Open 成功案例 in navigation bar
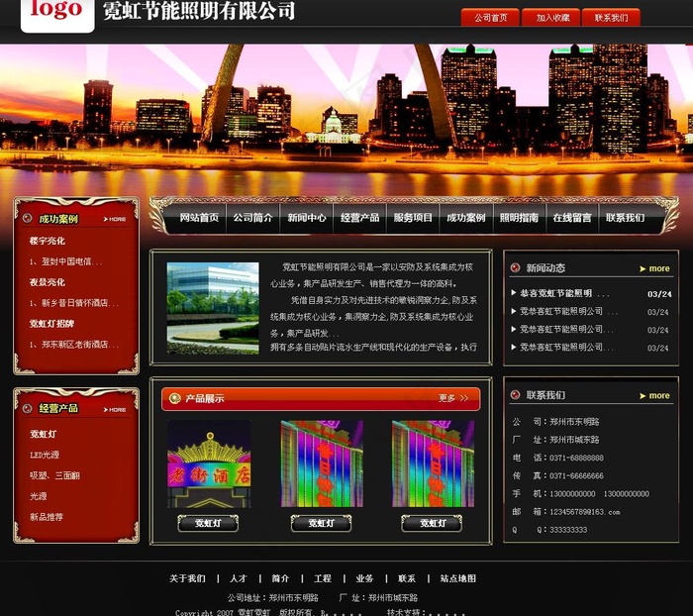693x616 pixels. [x=466, y=218]
